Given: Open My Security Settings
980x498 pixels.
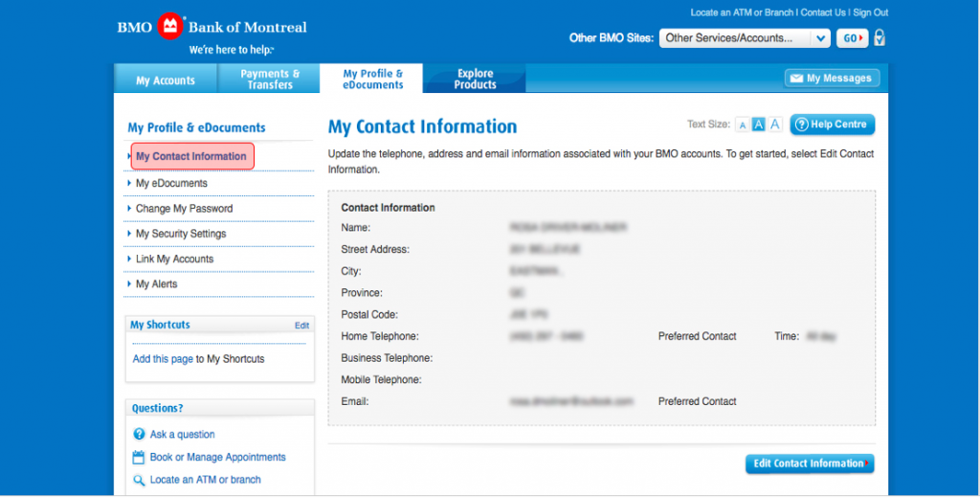Looking at the screenshot, I should (x=181, y=234).
